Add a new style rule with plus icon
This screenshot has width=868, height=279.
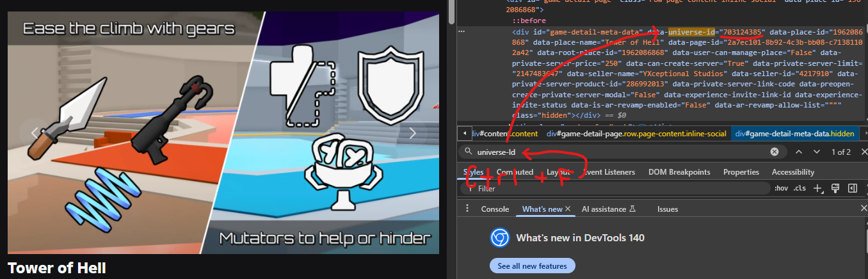click(x=817, y=189)
